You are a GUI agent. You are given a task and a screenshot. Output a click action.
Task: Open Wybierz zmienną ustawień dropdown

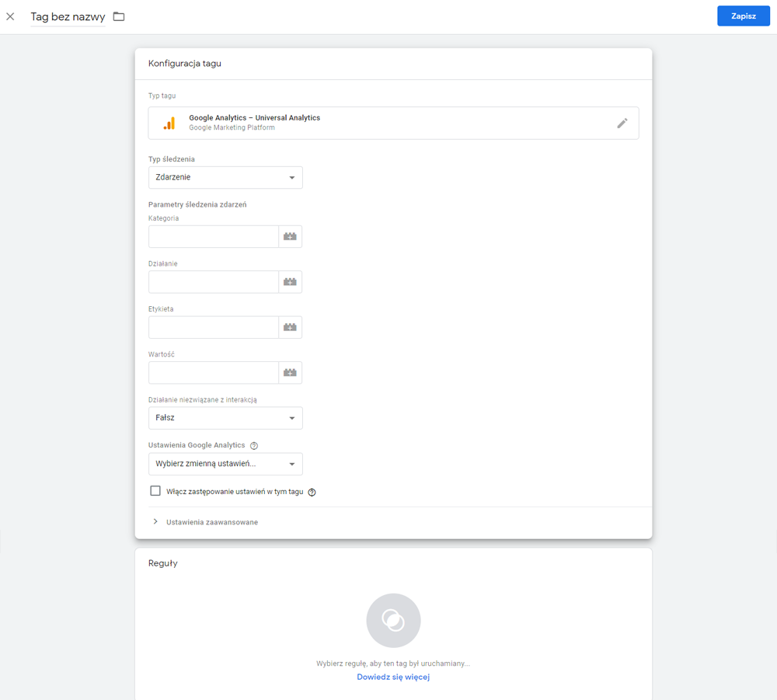(225, 464)
